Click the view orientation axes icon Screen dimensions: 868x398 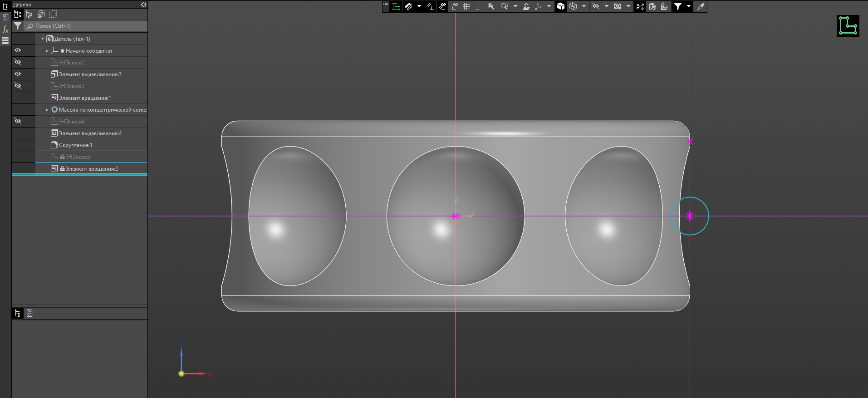point(539,6)
